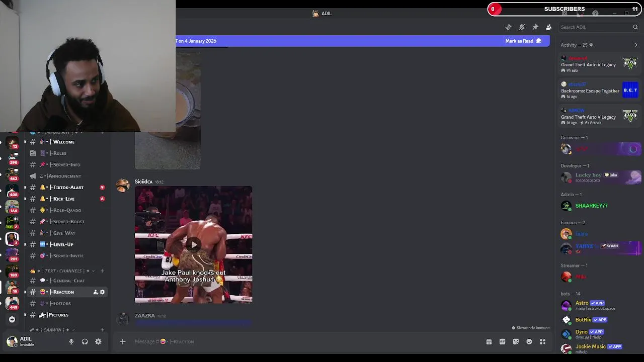Open Dyno bot member entry
Viewport: 644px width, 362px height.
(x=599, y=334)
